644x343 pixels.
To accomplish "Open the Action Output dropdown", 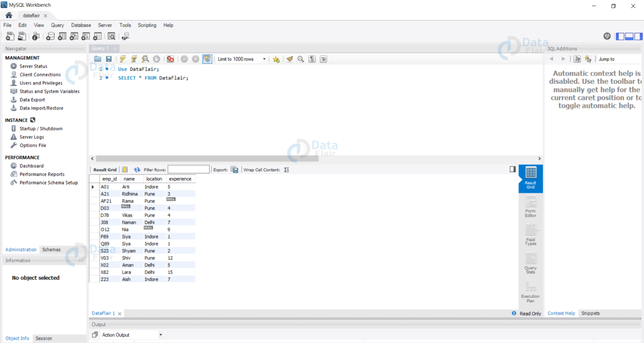I will pyautogui.click(x=132, y=335).
